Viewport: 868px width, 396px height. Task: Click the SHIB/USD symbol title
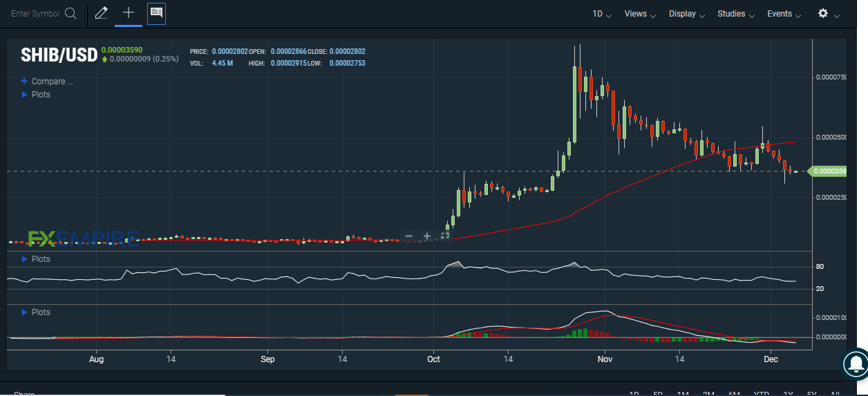(59, 55)
